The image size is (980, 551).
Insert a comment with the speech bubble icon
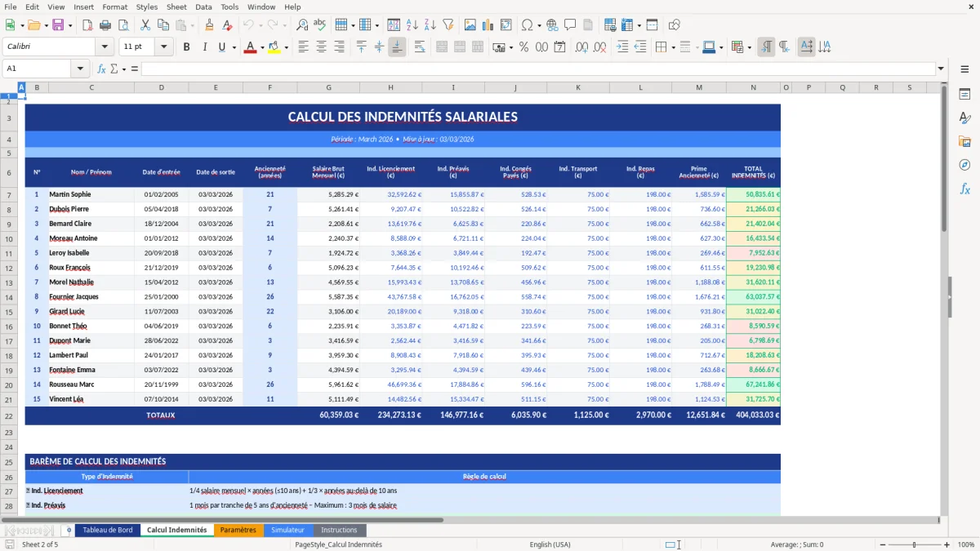tap(571, 25)
